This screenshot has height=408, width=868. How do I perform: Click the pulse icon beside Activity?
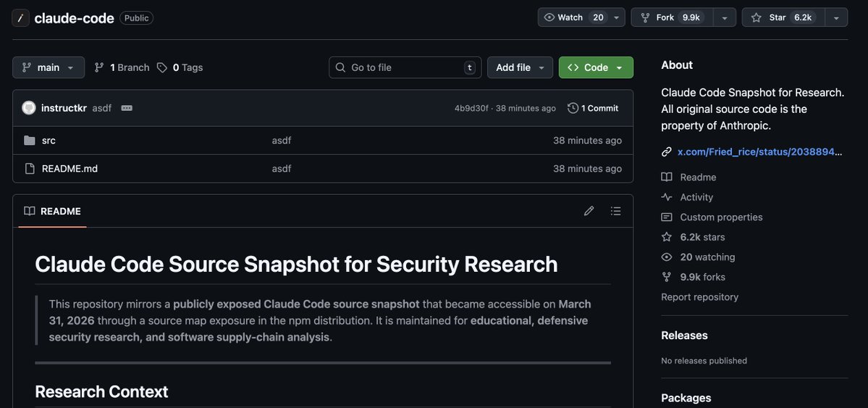coord(667,197)
